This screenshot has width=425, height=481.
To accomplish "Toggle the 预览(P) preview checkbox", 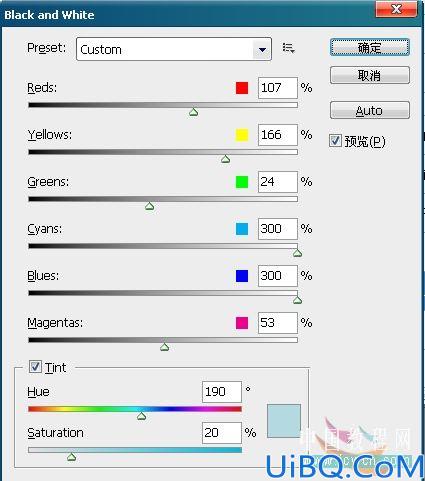I will (x=335, y=141).
